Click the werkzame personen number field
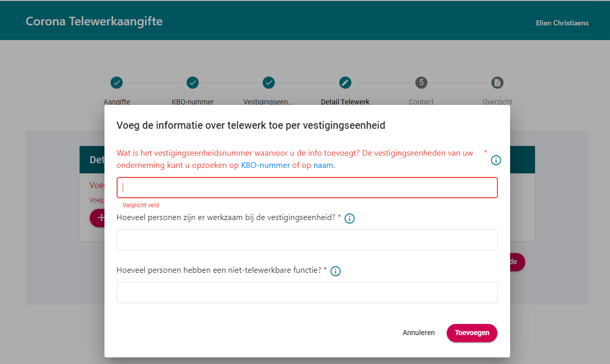610x364 pixels. coord(307,240)
